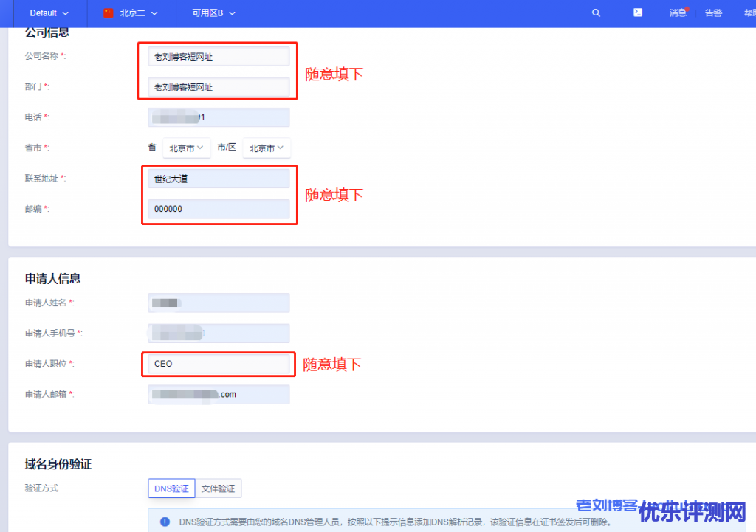The height and width of the screenshot is (532, 756).
Task: Click the DNS verification info icon
Action: tap(165, 522)
